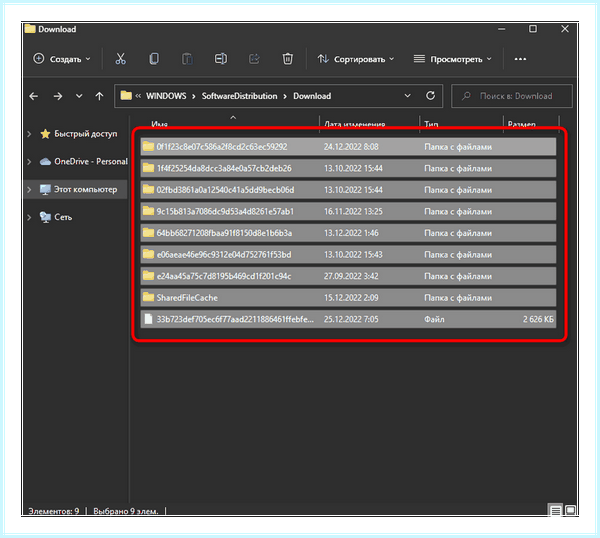Refresh the Download folder view
The width and height of the screenshot is (600, 538).
(x=430, y=96)
